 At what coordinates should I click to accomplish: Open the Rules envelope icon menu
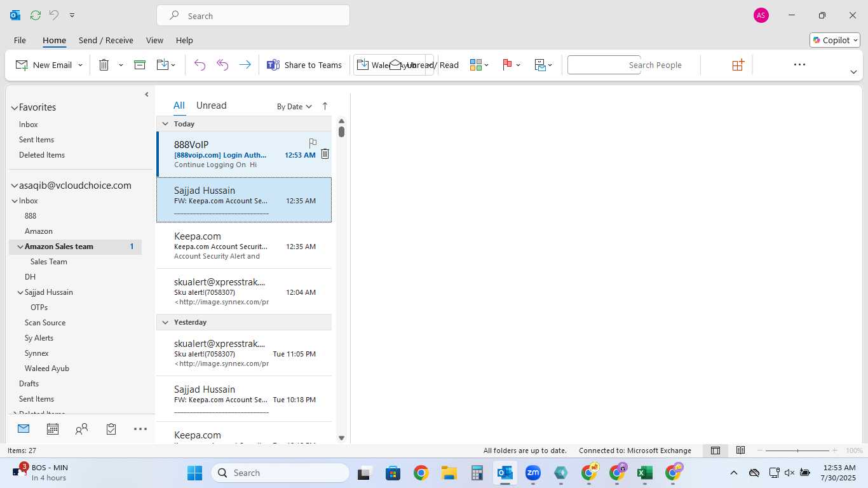click(x=541, y=65)
